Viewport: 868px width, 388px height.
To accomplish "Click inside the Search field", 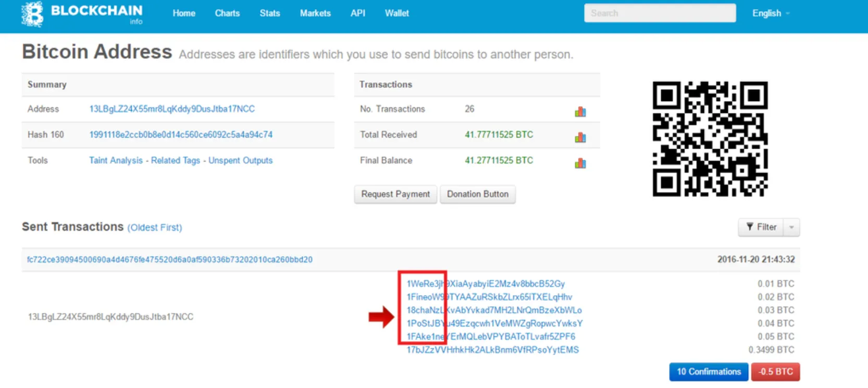I will [660, 13].
